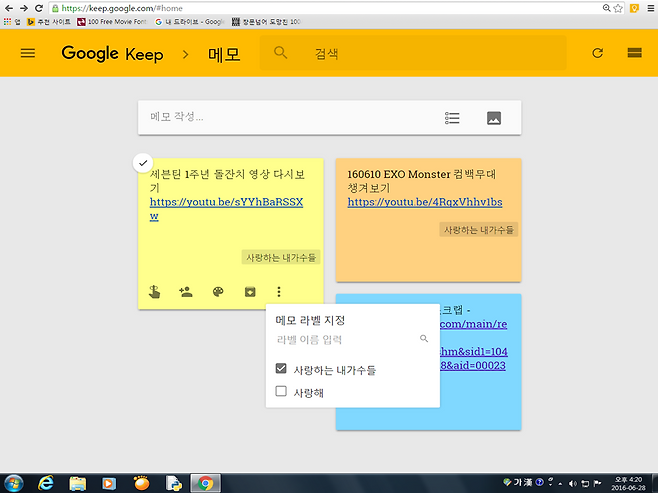
Task: Create a new checklist note icon
Action: (452, 118)
